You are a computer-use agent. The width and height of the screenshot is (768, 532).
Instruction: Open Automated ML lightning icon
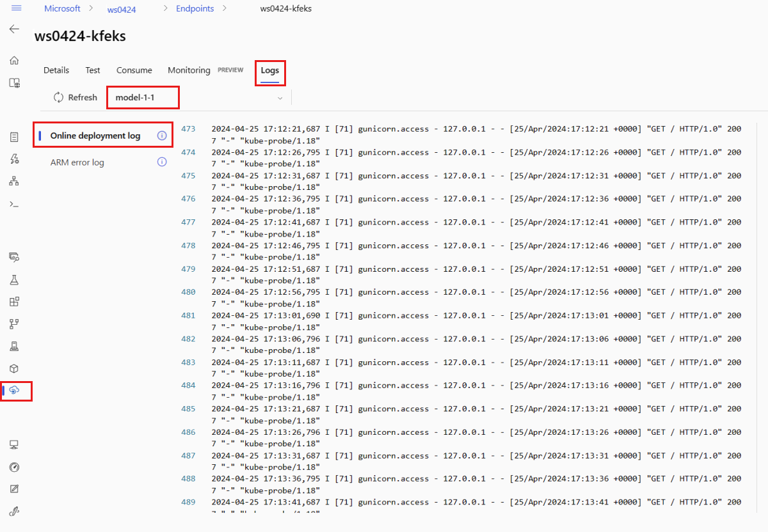click(14, 159)
